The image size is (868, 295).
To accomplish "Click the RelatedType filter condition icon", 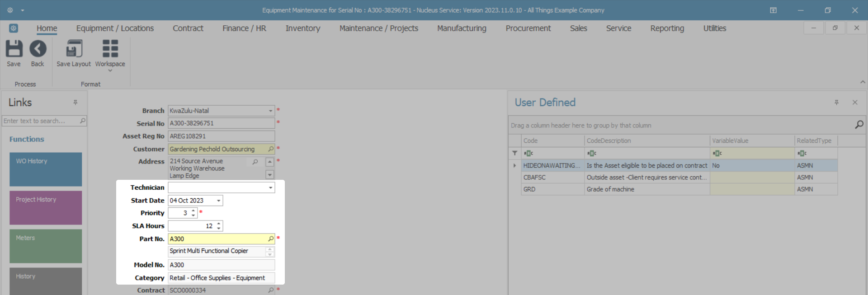I will (x=802, y=153).
